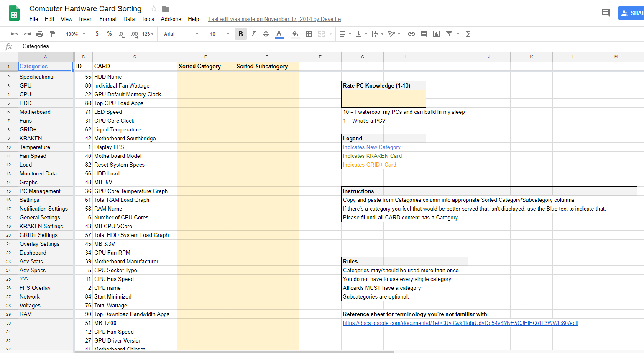
Task: Click the Insert link icon
Action: coord(411,34)
